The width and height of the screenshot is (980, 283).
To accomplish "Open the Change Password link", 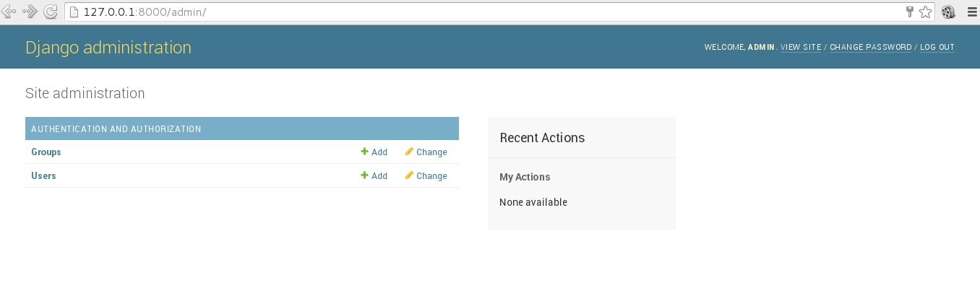I will pyautogui.click(x=871, y=47).
